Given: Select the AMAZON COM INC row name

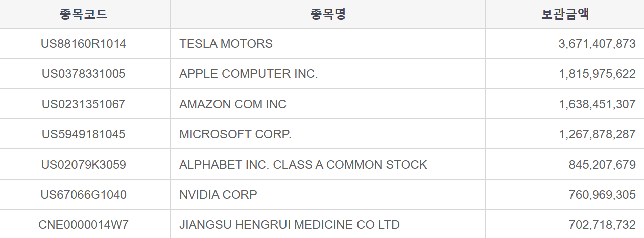Looking at the screenshot, I should pos(233,104).
